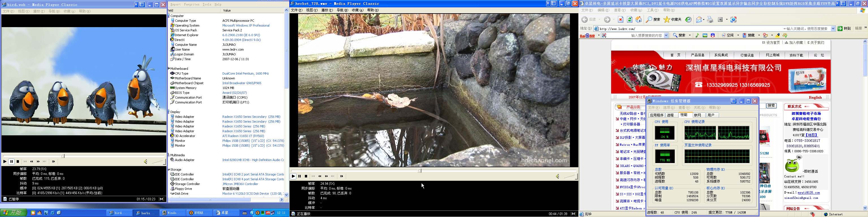The height and width of the screenshot is (217, 868).
Task: Open 播放(P) menu in herbst_720.wmv player
Action: pyautogui.click(x=327, y=10)
